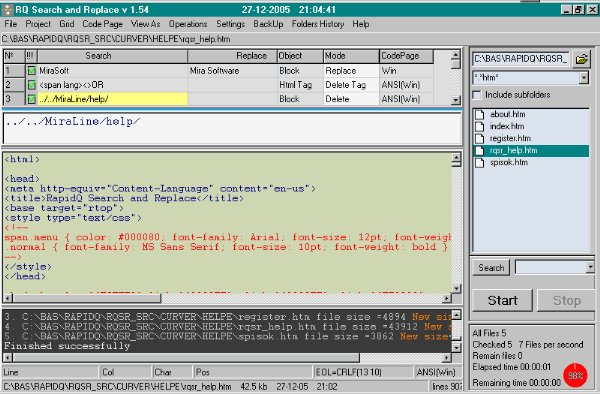Click the Stop button
This screenshot has width=600, height=394.
pos(566,301)
